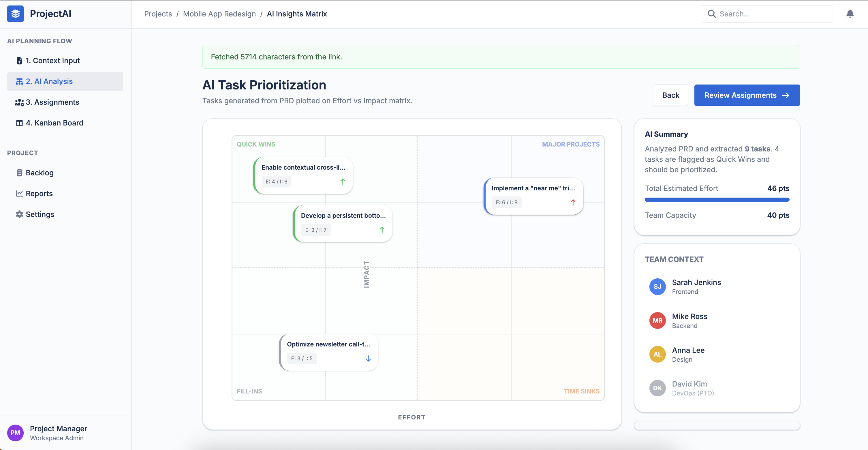868x450 pixels.
Task: Click the ProjectAI logo icon
Action: click(x=15, y=14)
